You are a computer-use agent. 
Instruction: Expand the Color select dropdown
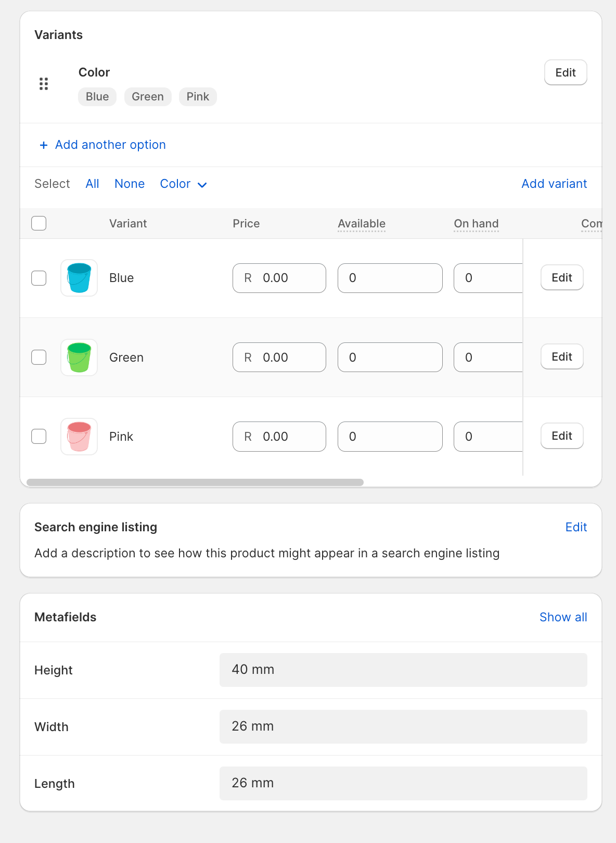[x=183, y=184]
